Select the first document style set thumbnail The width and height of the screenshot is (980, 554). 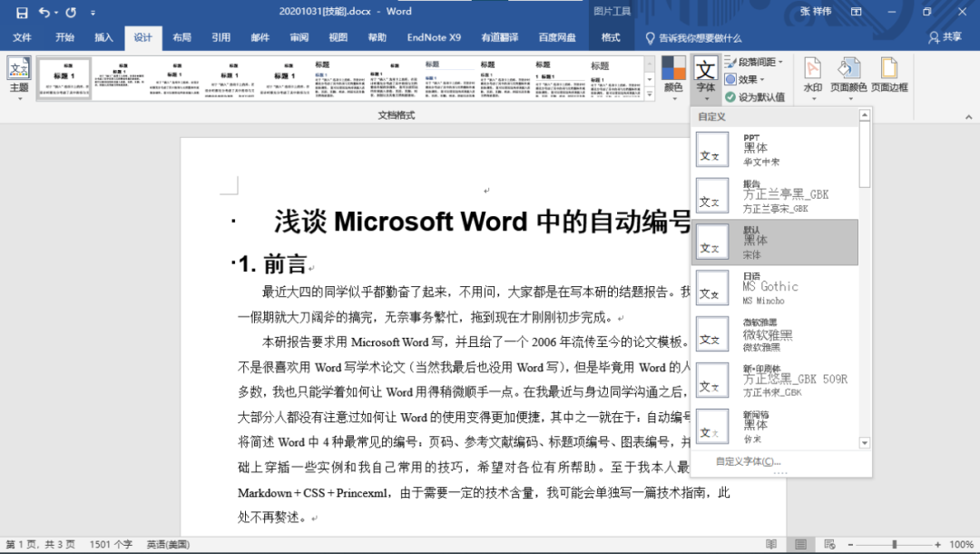click(x=64, y=78)
